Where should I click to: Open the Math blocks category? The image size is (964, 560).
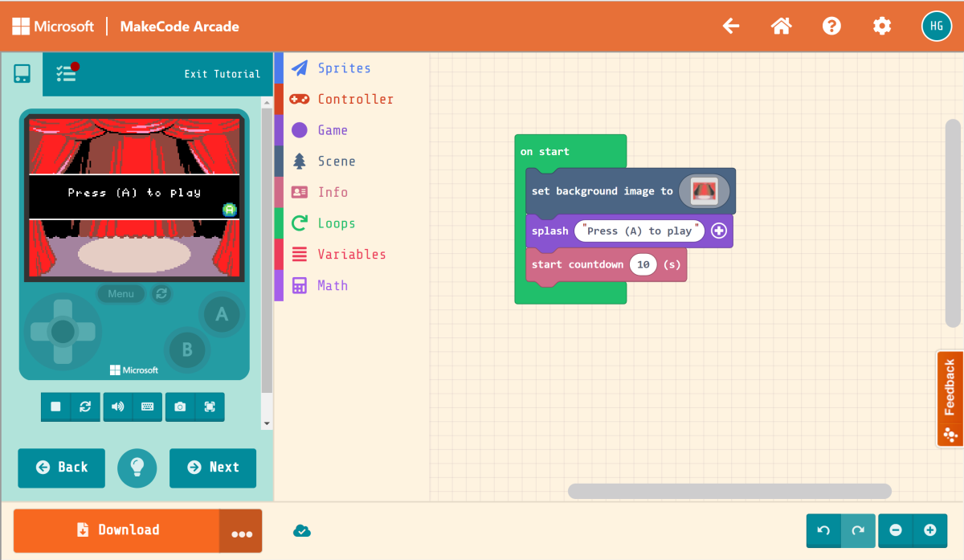[334, 285]
